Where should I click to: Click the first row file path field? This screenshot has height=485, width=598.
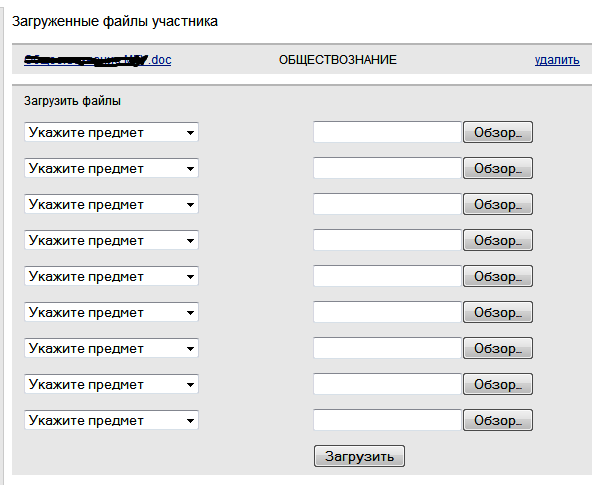click(387, 132)
